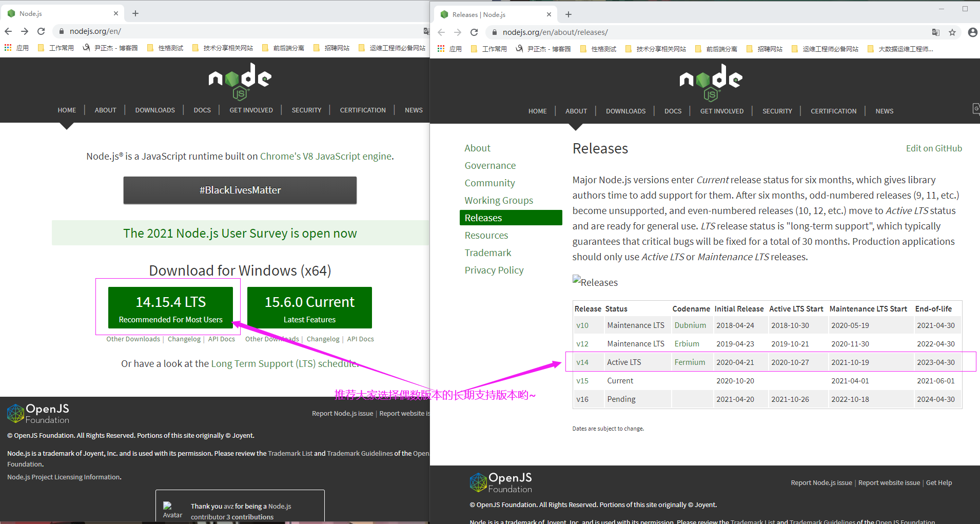Open API Docs under the 15.6.0 Current button
The height and width of the screenshot is (524, 980).
click(x=361, y=339)
